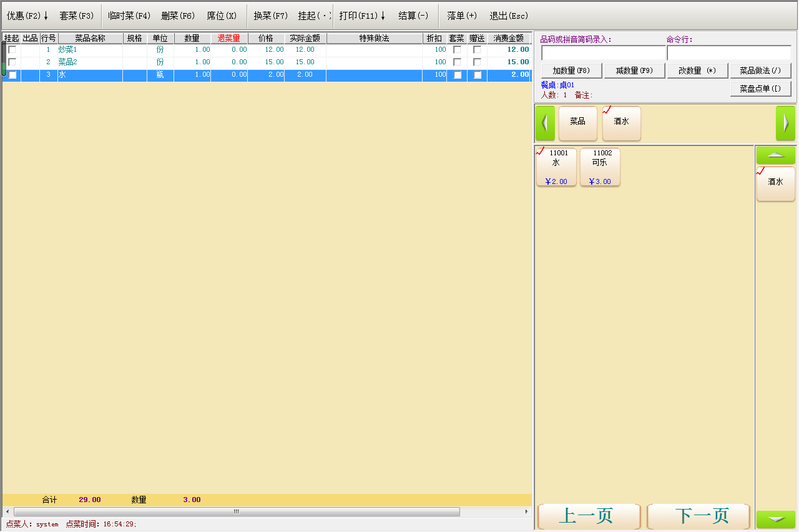Viewport: 799px width, 532px height.
Task: Toggle 挂起 checkbox for 炒菜1 row
Action: pyautogui.click(x=12, y=50)
